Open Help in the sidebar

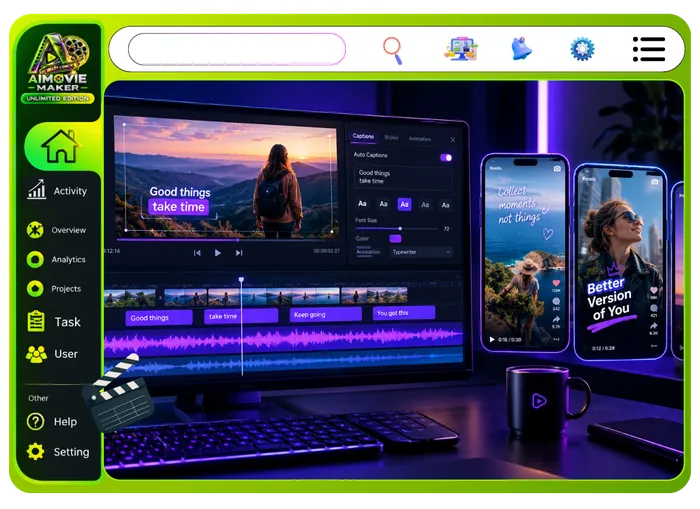pos(52,421)
